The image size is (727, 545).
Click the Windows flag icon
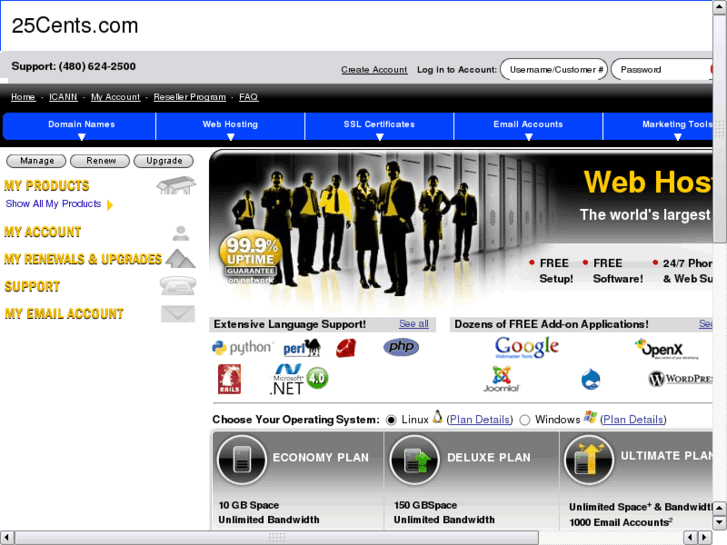click(x=590, y=417)
